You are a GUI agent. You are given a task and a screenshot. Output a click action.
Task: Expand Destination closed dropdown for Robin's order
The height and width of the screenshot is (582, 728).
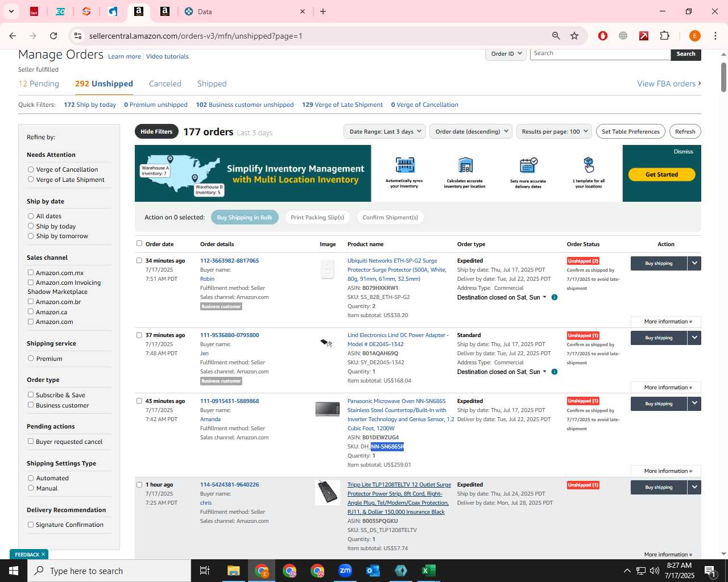pyautogui.click(x=544, y=297)
